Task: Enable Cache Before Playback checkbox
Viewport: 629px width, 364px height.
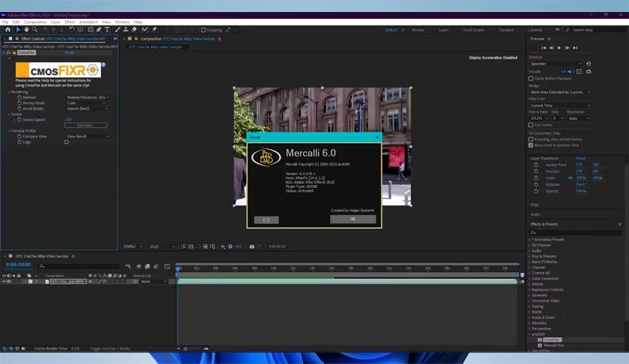Action: coord(530,78)
